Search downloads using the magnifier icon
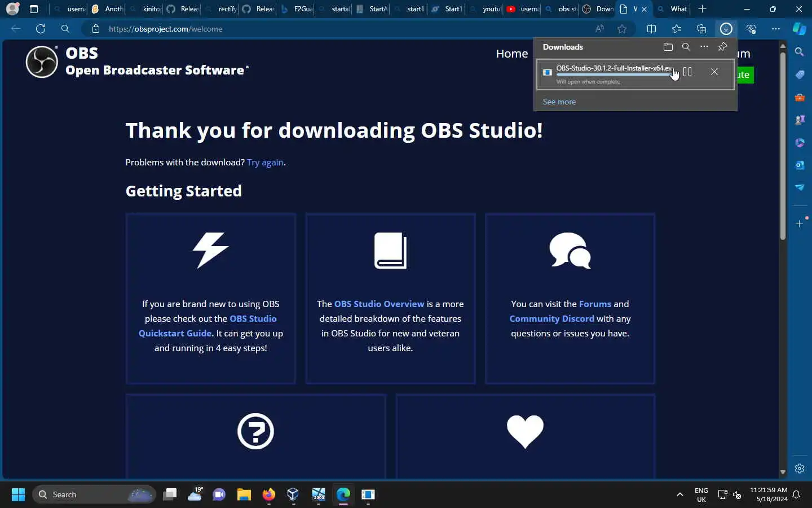The image size is (812, 508). [686, 47]
